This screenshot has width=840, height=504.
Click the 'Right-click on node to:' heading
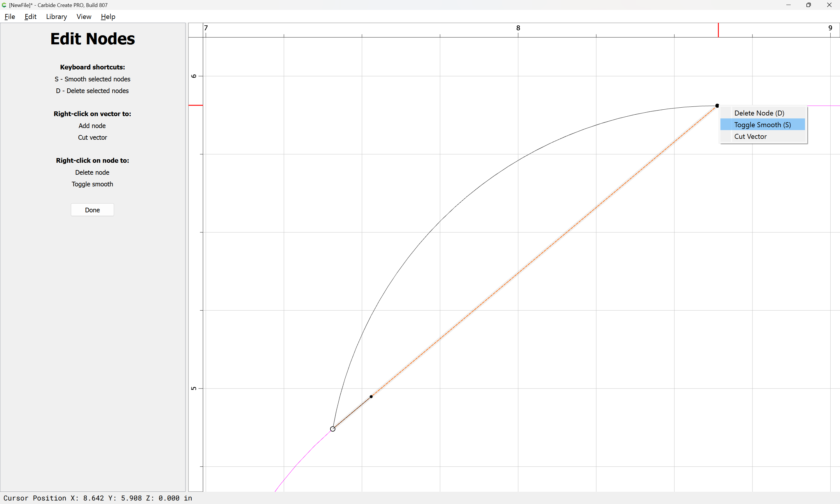point(92,161)
